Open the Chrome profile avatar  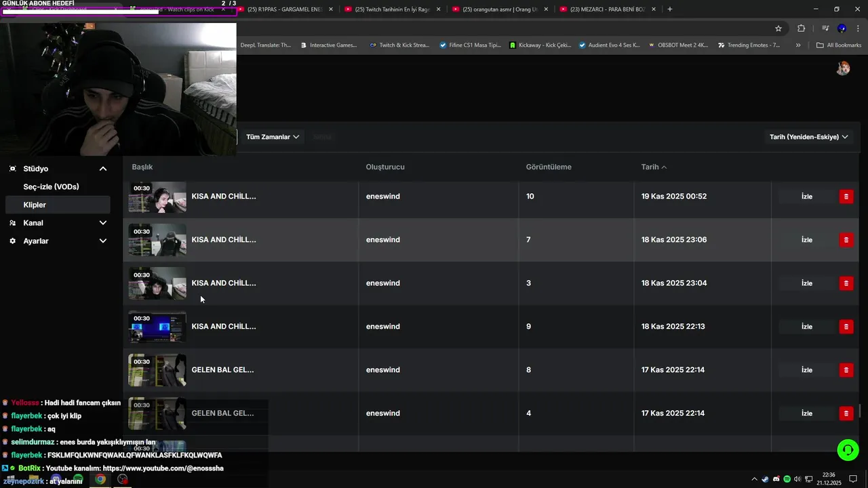[x=842, y=28]
